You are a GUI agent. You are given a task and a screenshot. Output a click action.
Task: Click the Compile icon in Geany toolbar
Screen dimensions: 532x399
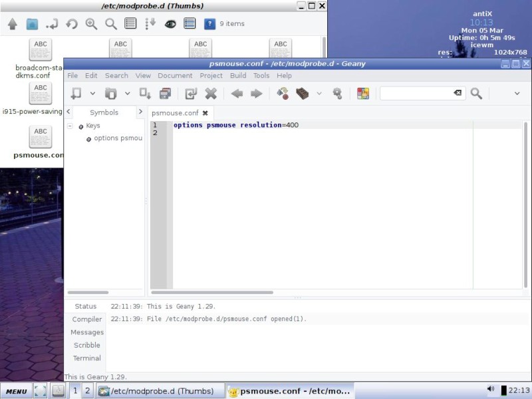[x=283, y=93]
